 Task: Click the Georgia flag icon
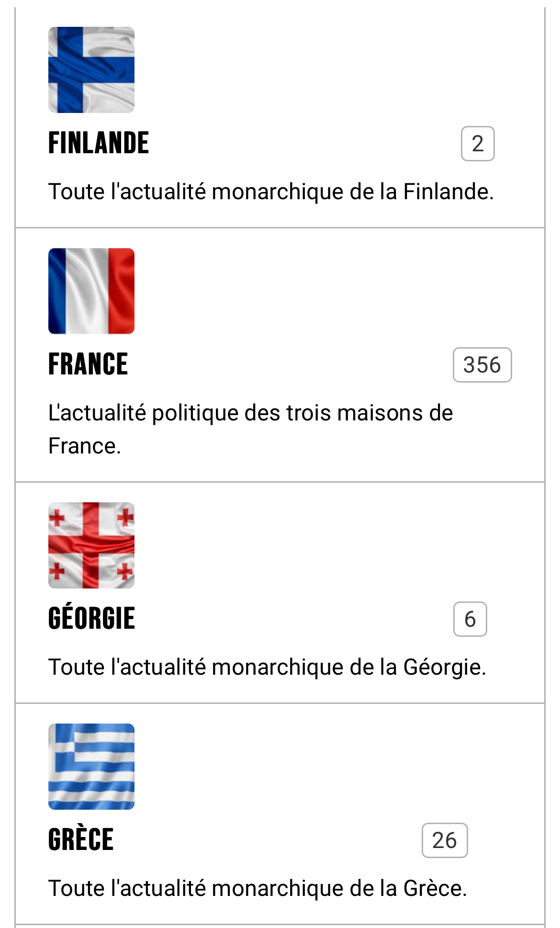pos(91,545)
